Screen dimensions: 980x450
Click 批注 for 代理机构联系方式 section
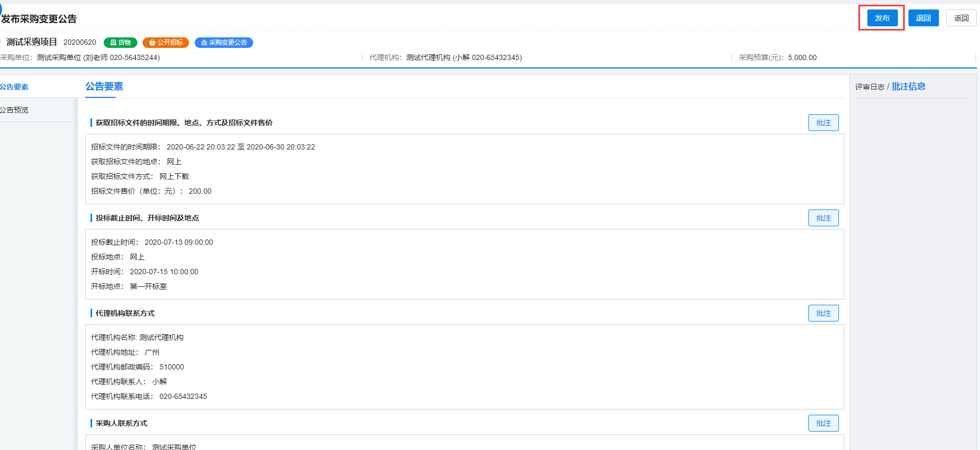(823, 313)
